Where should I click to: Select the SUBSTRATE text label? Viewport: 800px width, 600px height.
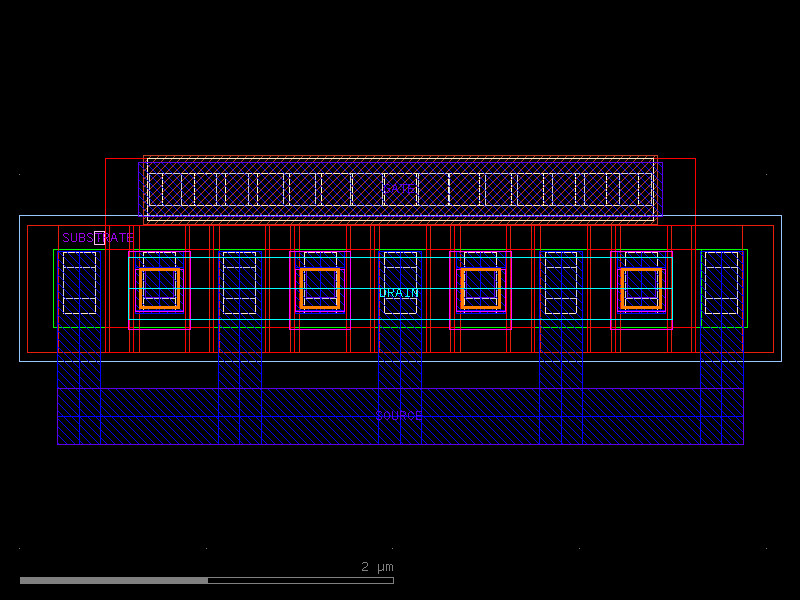[x=99, y=239]
